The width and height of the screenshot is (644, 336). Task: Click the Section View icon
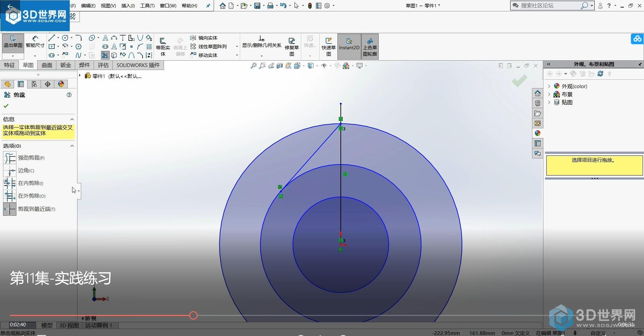[x=279, y=66]
